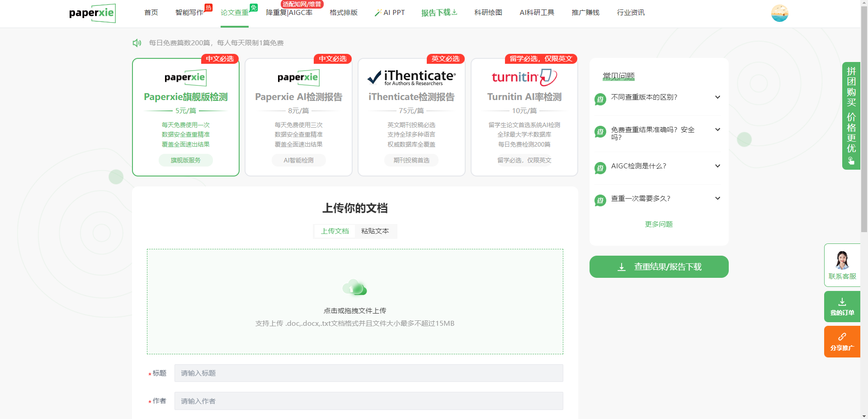Select the Turnitin AI率检测 plan card
The height and width of the screenshot is (419, 868).
pos(524,117)
